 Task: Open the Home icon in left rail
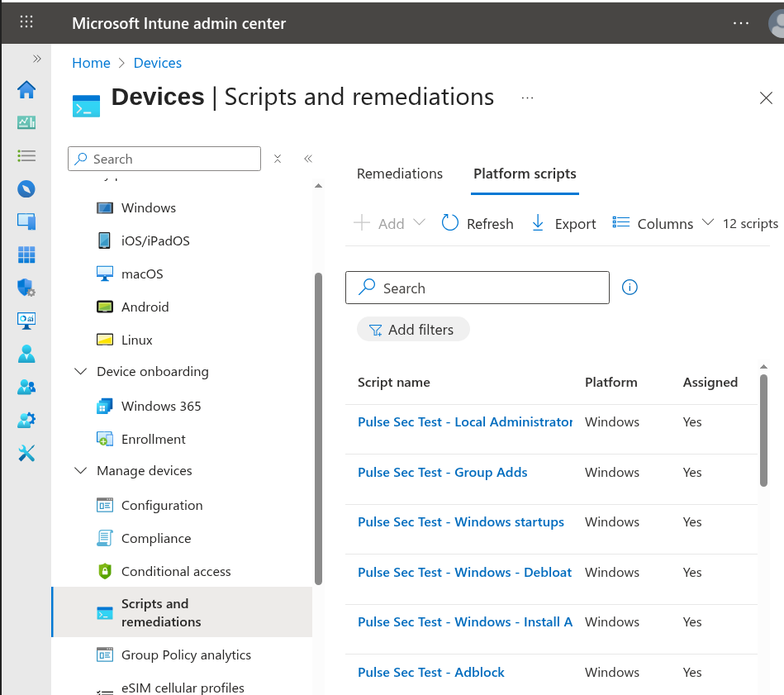(26, 89)
